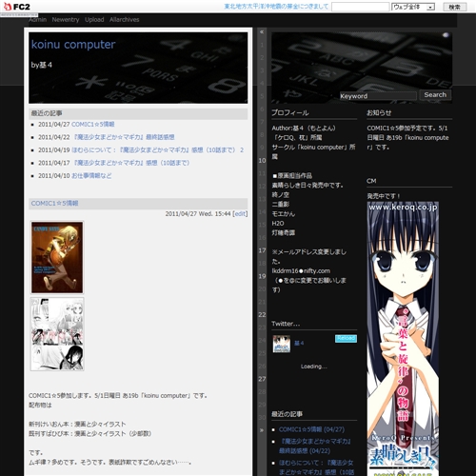This screenshot has height=476, width=476.
Task: Focus the FC2 top search field
Action: [360, 7]
